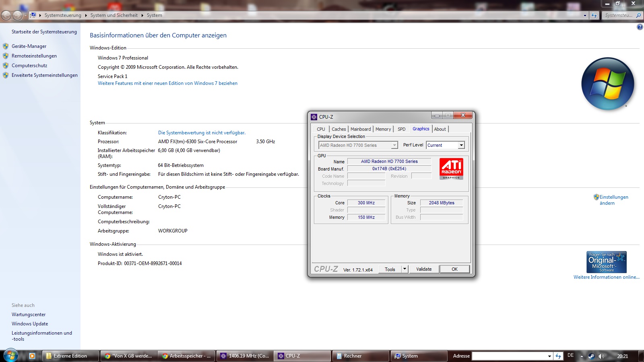Screen dimensions: 644x362
Task: Click the Original Microsoft Software badge
Action: [x=607, y=262]
